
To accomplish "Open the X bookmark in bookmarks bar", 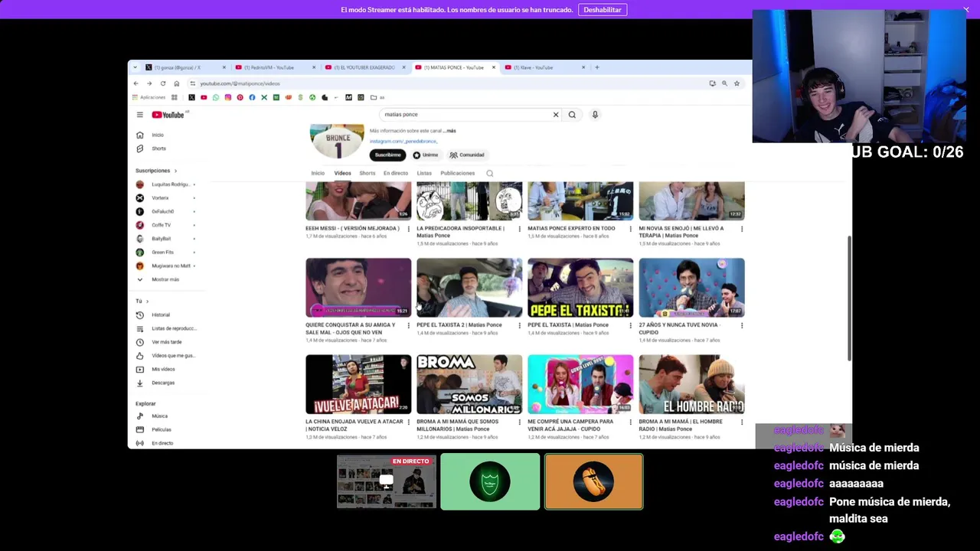I will click(x=191, y=97).
